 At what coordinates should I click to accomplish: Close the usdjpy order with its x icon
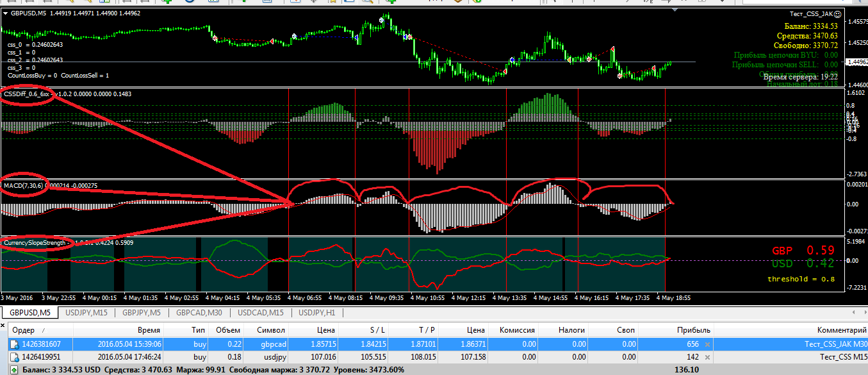pyautogui.click(x=707, y=356)
